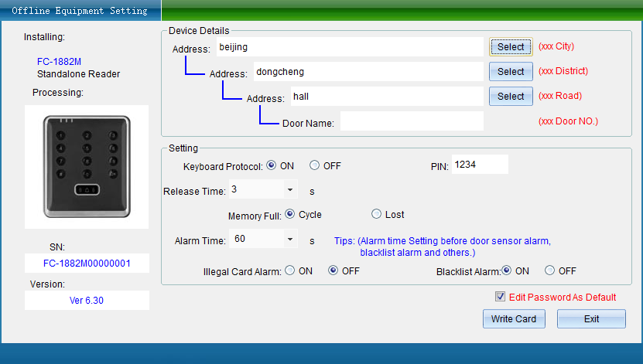Choose Cycle for Memory Full
Image resolution: width=643 pixels, height=364 pixels.
pos(290,214)
